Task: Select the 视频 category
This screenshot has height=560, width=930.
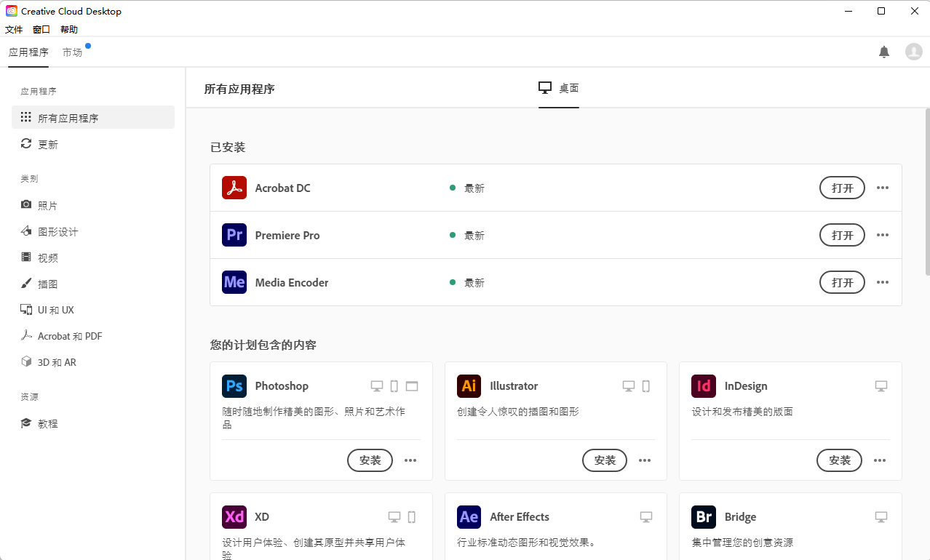Action: click(x=93, y=257)
